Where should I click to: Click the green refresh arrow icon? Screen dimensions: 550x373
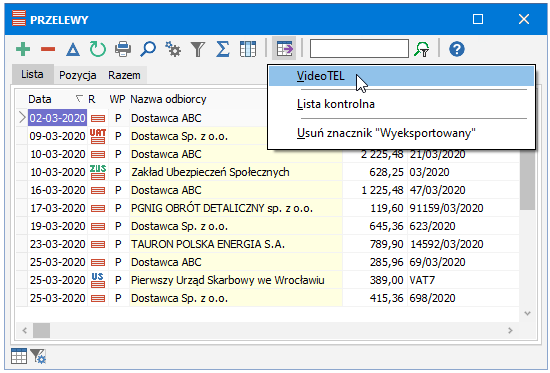pyautogui.click(x=98, y=49)
